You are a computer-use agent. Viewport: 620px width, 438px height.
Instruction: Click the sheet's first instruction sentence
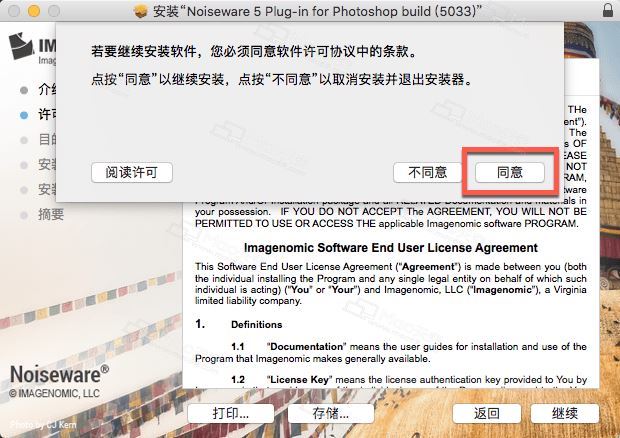(254, 51)
